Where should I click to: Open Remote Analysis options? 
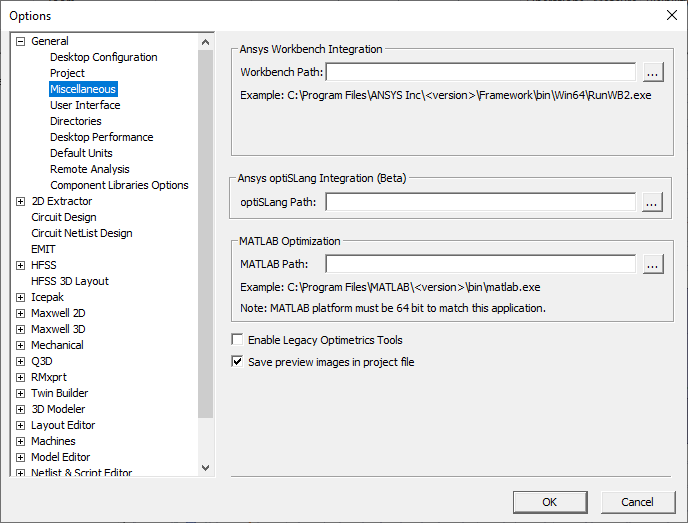89,169
